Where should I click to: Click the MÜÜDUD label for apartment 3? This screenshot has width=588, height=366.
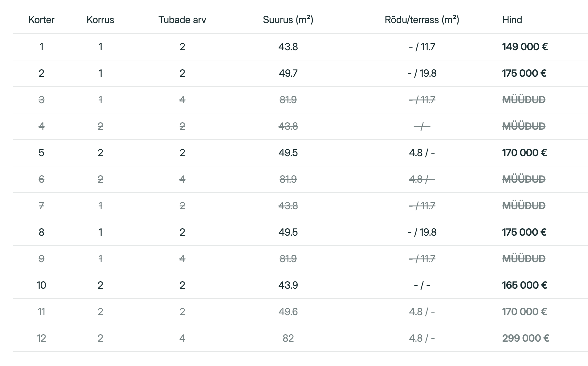524,100
